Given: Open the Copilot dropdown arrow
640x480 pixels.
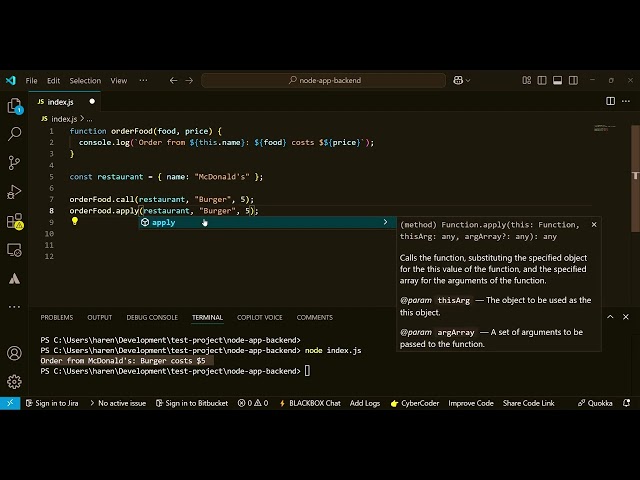Looking at the screenshot, I should point(468,81).
